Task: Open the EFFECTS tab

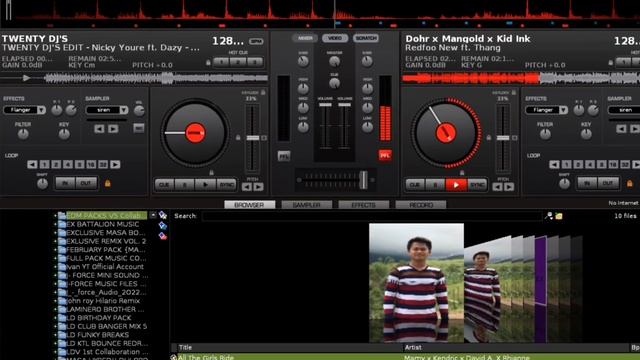Action: pos(364,205)
